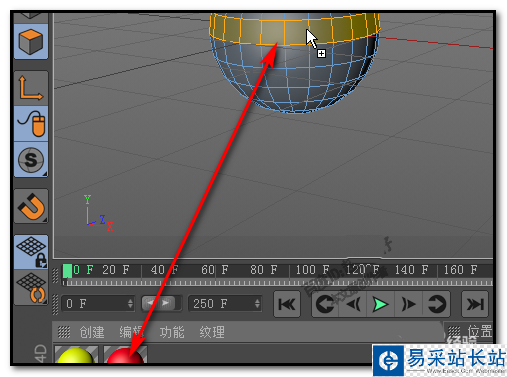Open the 编辑 material menu

132,332
